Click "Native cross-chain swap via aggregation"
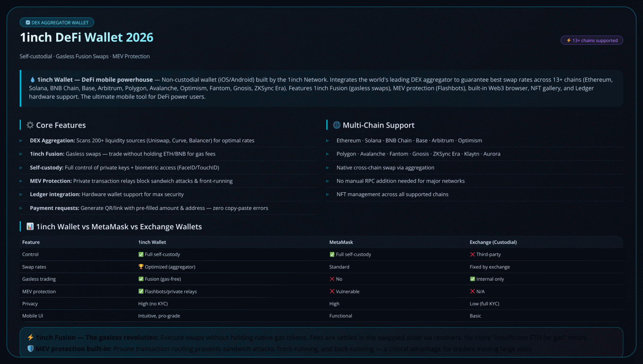The height and width of the screenshot is (364, 643). [475, 168]
